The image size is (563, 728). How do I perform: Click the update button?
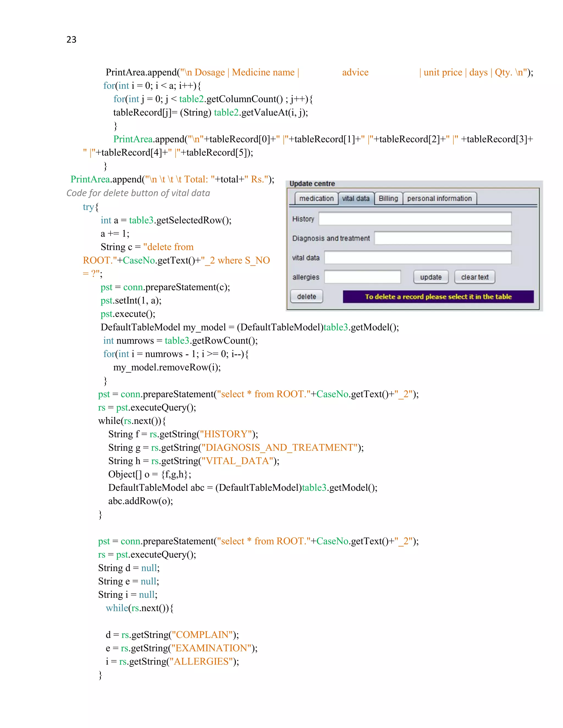(431, 277)
